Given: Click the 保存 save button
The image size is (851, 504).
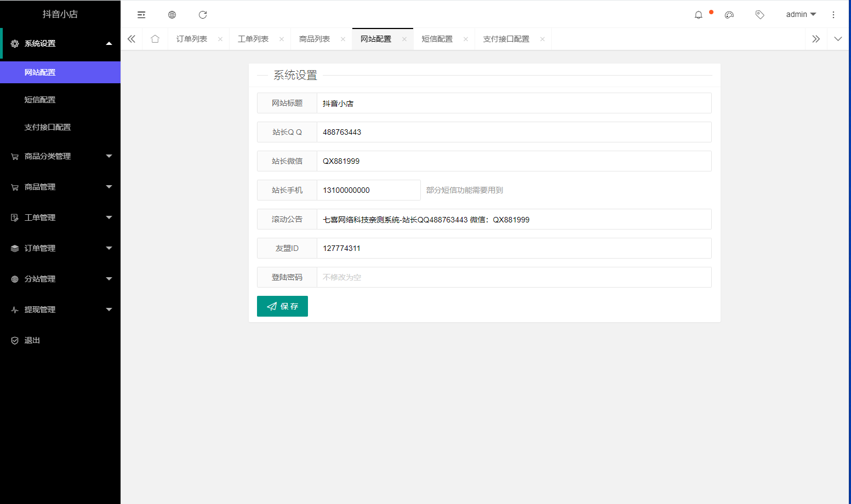Looking at the screenshot, I should coord(282,306).
